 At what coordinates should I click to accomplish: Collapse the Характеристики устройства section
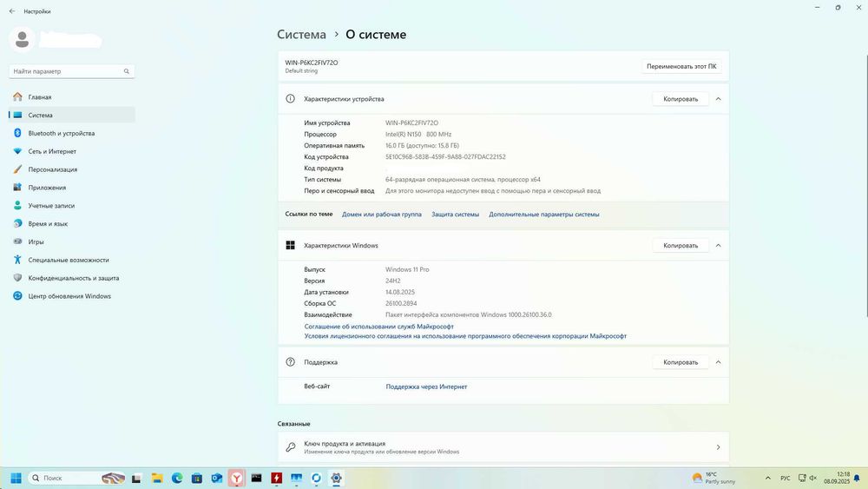[x=718, y=99]
